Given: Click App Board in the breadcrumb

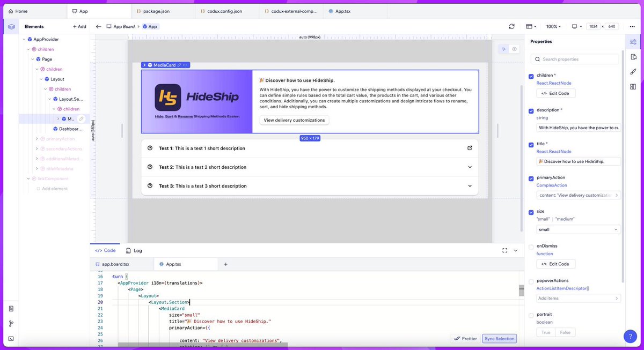Looking at the screenshot, I should [121, 26].
